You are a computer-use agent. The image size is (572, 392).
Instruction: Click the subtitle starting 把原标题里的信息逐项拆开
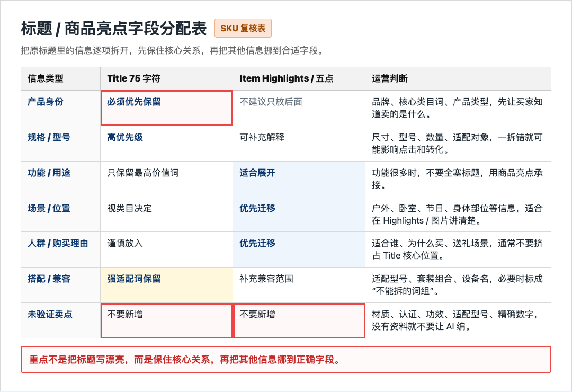[x=173, y=50]
